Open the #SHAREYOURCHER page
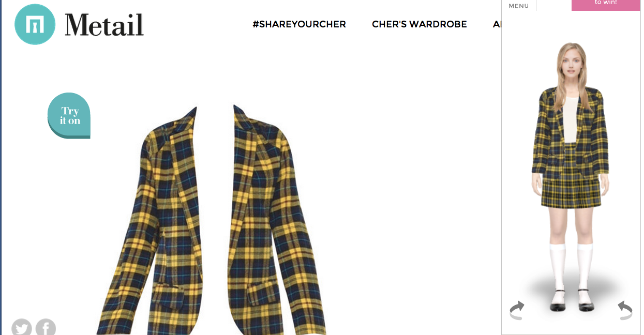Image resolution: width=644 pixels, height=335 pixels. pyautogui.click(x=299, y=24)
